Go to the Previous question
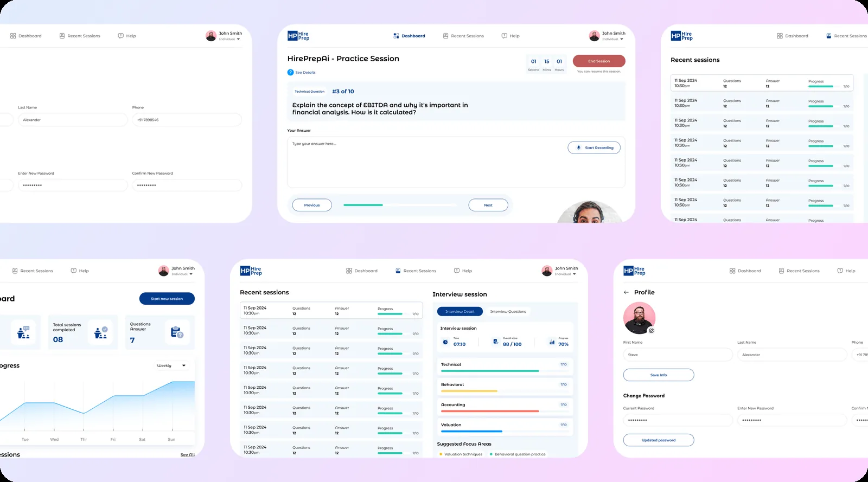This screenshot has height=482, width=868. (312, 205)
